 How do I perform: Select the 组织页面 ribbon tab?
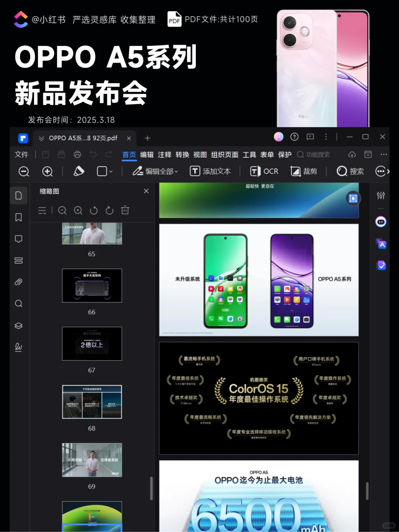point(225,155)
